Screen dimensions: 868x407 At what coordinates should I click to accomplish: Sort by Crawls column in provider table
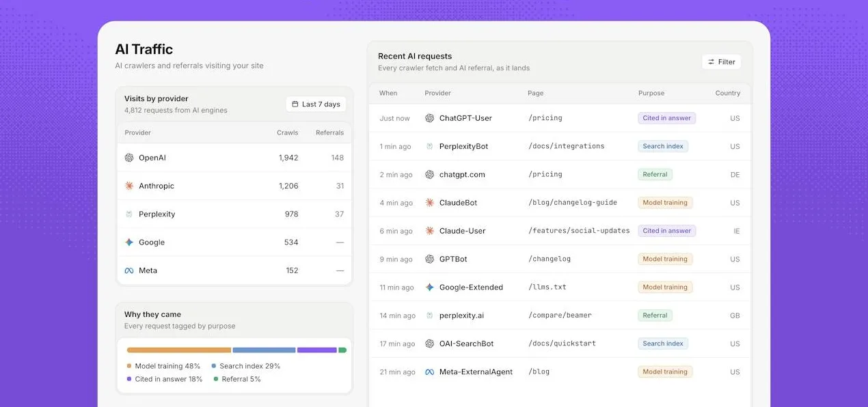point(287,132)
